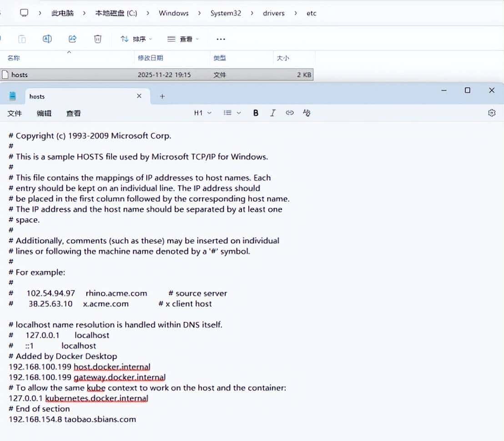The image size is (504, 441).
Task: Click the text kubernetes.docker.internal
Action: click(x=97, y=398)
